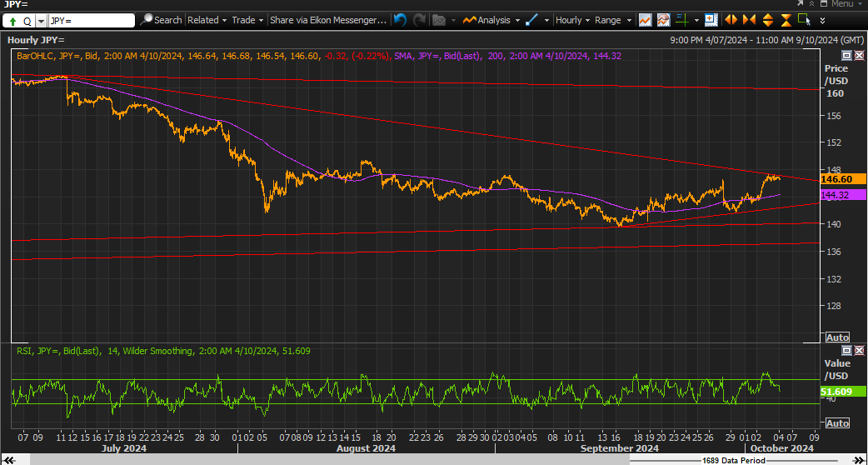Toggle Auto scale on RSI axis
868x465 pixels.
[837, 423]
